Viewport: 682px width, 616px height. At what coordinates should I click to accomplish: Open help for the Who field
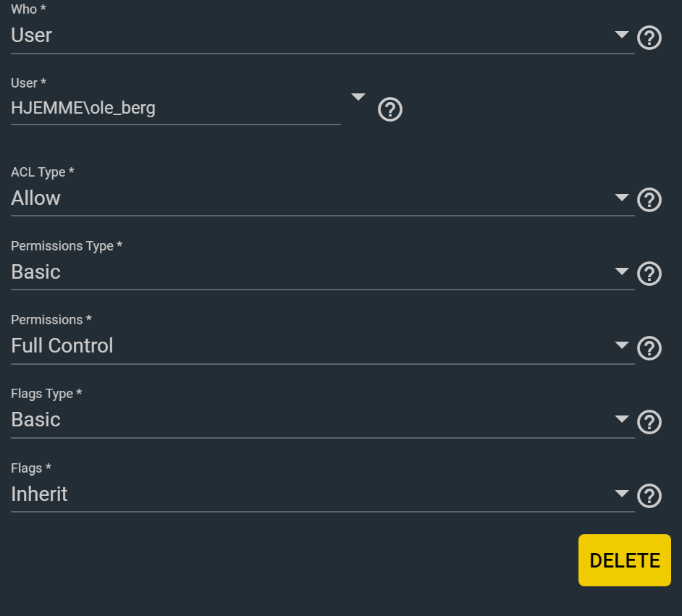pyautogui.click(x=649, y=38)
